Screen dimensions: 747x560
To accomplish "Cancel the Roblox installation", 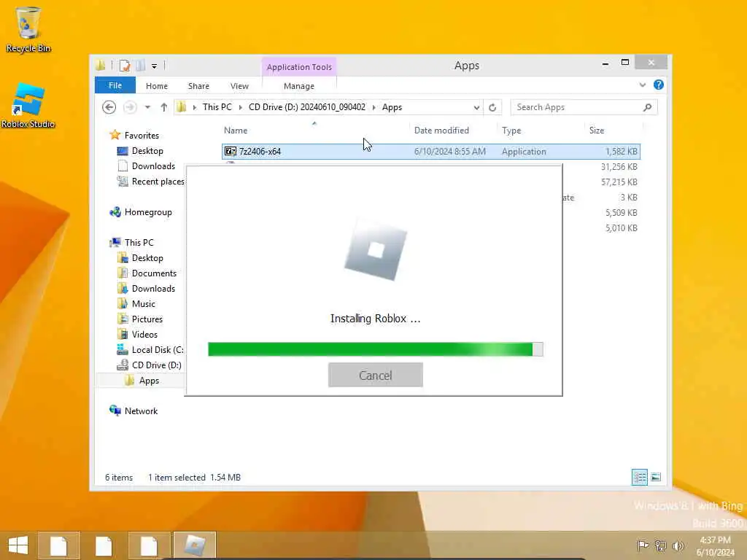I will coord(376,376).
